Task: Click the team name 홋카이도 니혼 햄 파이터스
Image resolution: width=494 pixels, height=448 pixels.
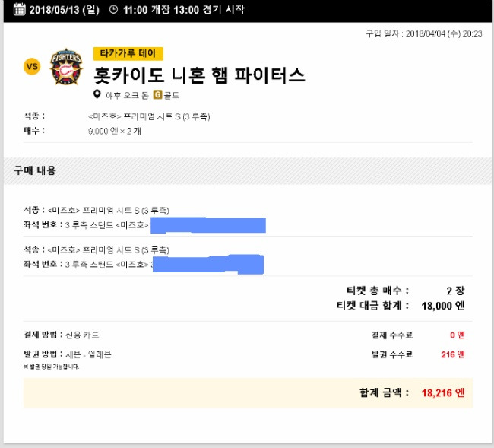Action: [199, 75]
